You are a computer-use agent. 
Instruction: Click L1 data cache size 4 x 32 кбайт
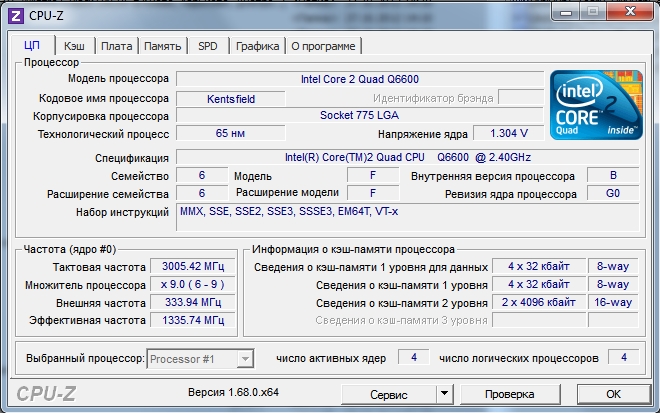(x=539, y=266)
